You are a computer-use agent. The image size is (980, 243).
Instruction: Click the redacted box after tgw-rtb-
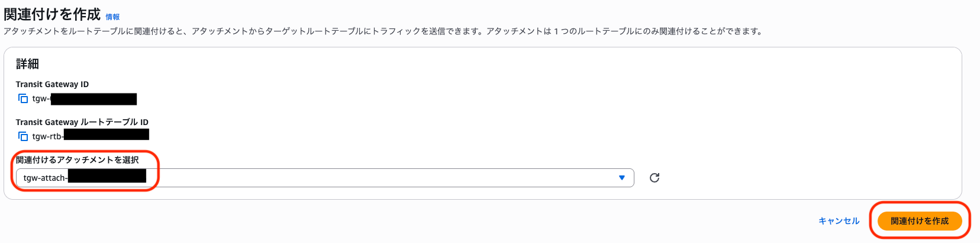click(x=107, y=135)
